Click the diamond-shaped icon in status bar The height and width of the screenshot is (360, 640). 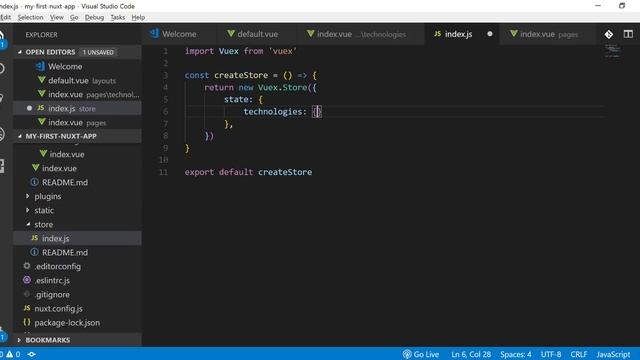[x=31, y=354]
